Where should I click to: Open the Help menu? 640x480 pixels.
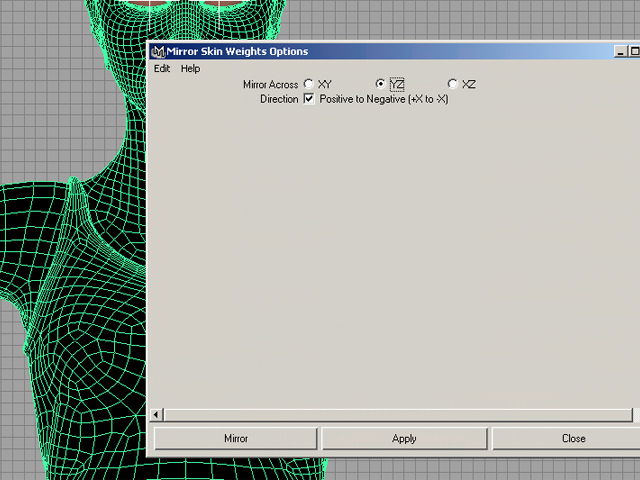(191, 69)
